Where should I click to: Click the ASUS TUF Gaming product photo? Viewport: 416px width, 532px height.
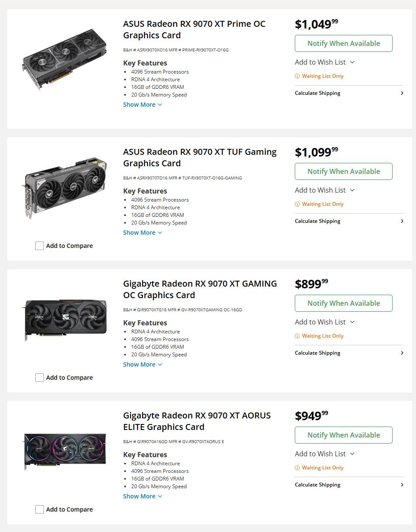tap(64, 188)
